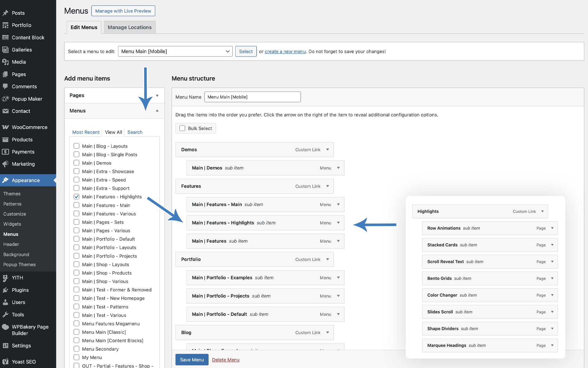The image size is (588, 368).
Task: Click the Save Menu button
Action: click(192, 360)
